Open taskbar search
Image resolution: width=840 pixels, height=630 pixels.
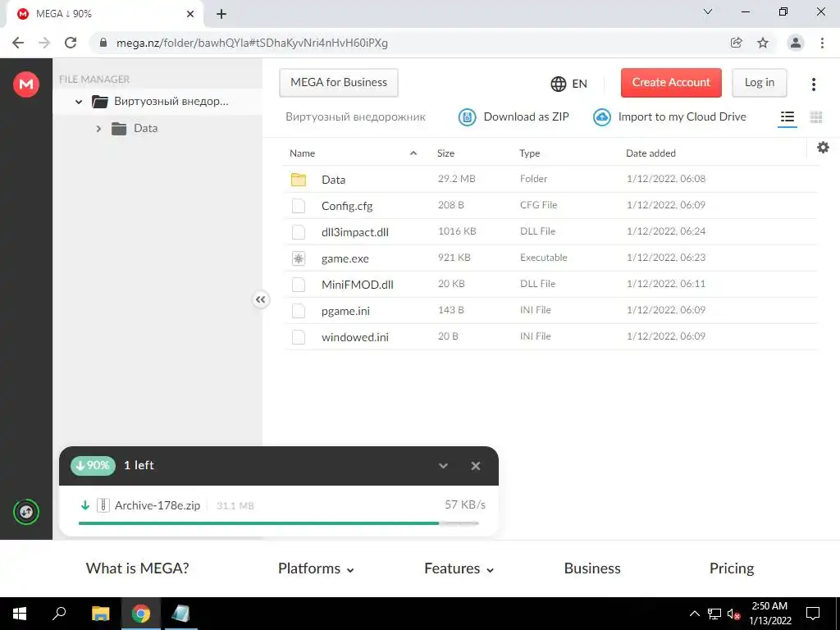59,614
